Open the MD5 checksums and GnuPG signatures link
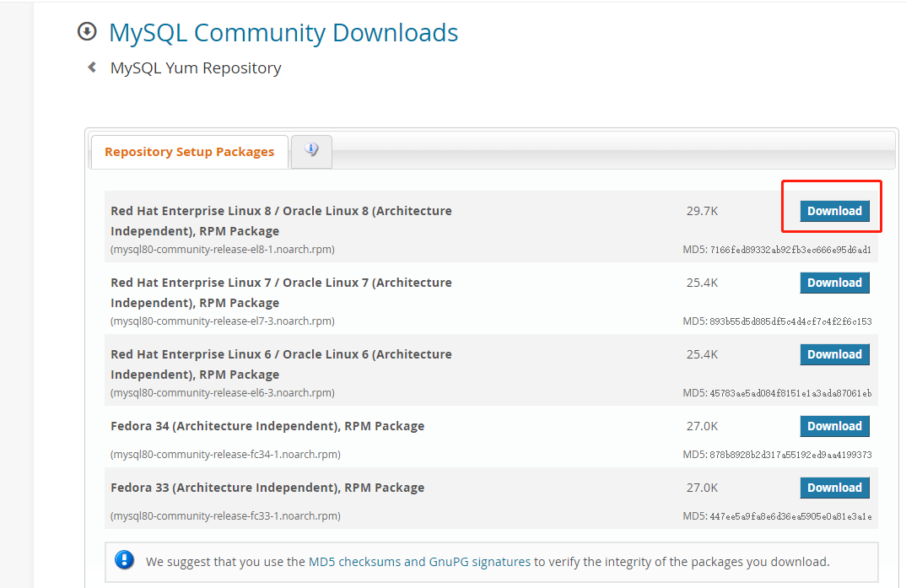 pos(419,562)
